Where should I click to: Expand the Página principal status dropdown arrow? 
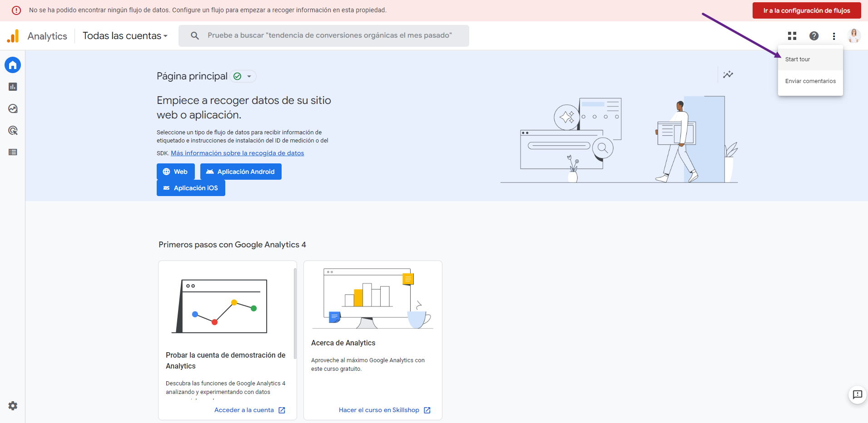click(x=249, y=76)
